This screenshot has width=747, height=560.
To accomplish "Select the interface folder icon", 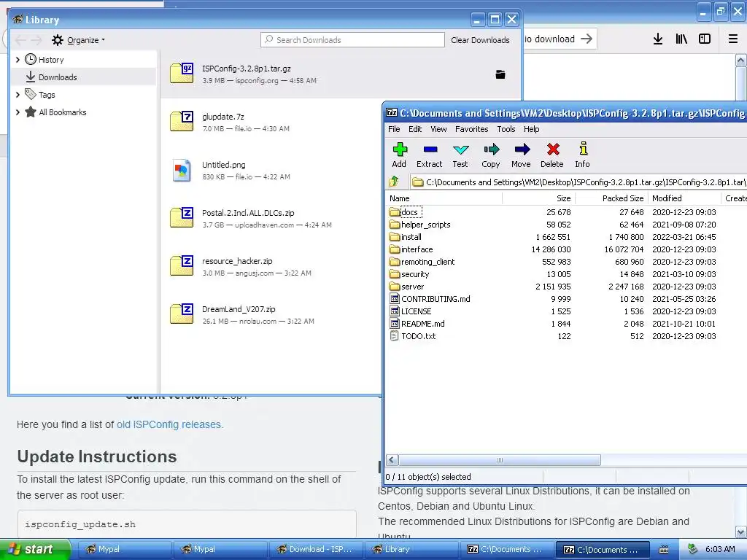I will tap(395, 249).
